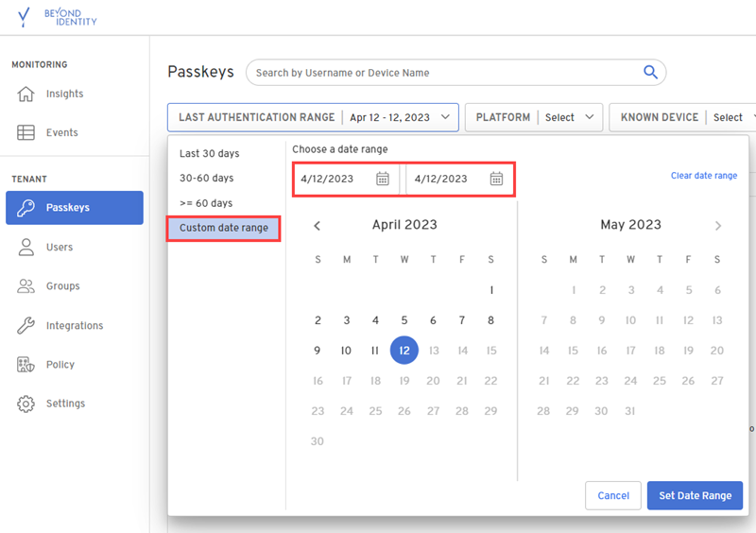Open the Users page
This screenshot has width=756, height=533.
pos(60,247)
